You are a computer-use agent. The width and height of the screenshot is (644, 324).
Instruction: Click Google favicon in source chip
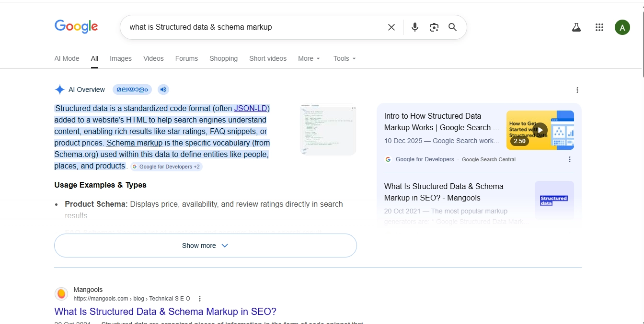135,167
